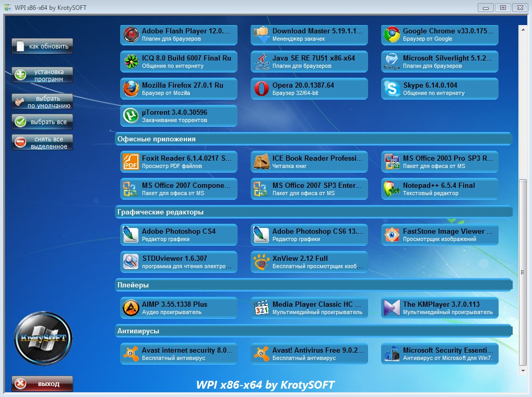This screenshot has height=397, width=532.
Task: Click the 'Антивирусы' category header
Action: pyautogui.click(x=313, y=331)
